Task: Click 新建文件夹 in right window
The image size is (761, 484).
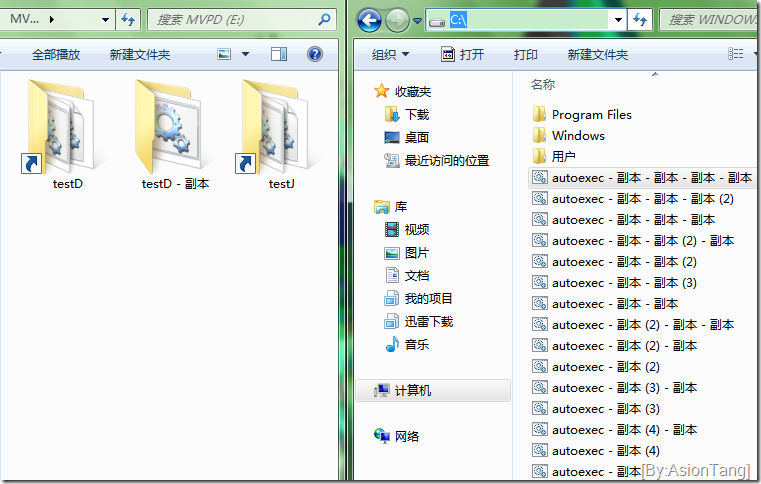Action: pyautogui.click(x=597, y=55)
